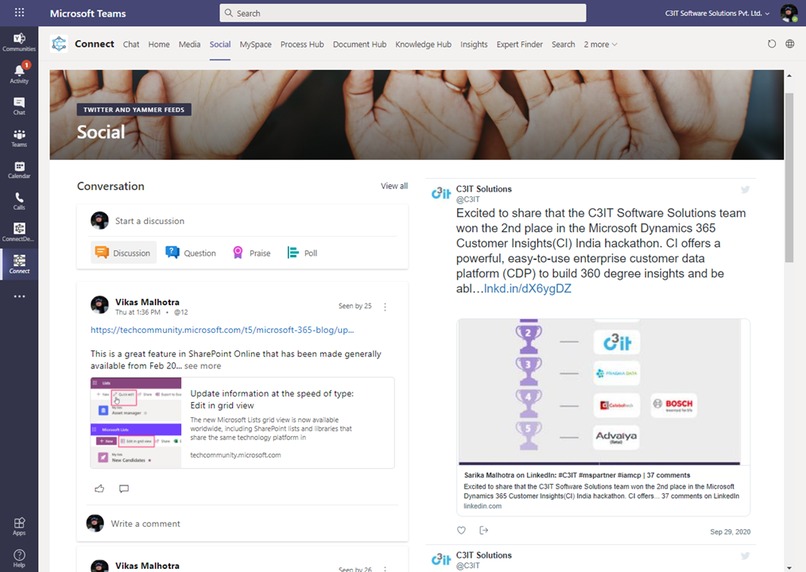Click the Sep 29, 2020 tweet date
Viewport: 806px width, 572px height.
coord(730,532)
